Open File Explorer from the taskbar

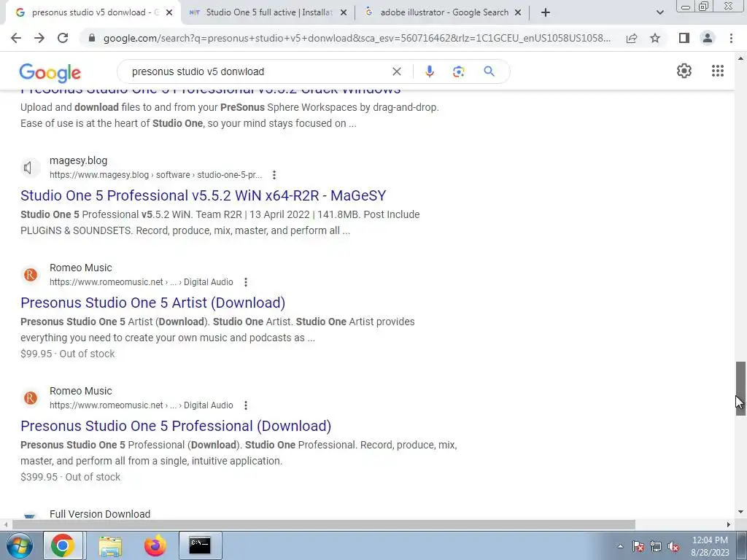click(110, 545)
